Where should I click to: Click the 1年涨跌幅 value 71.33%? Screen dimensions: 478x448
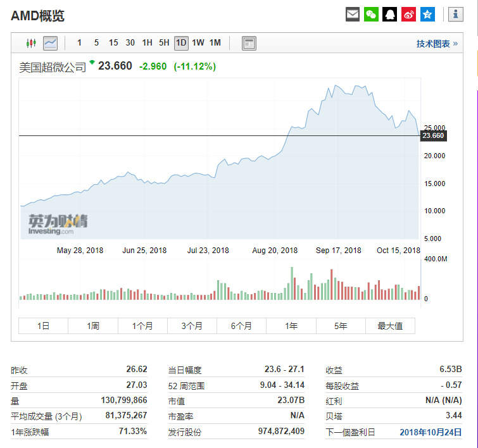tap(133, 432)
